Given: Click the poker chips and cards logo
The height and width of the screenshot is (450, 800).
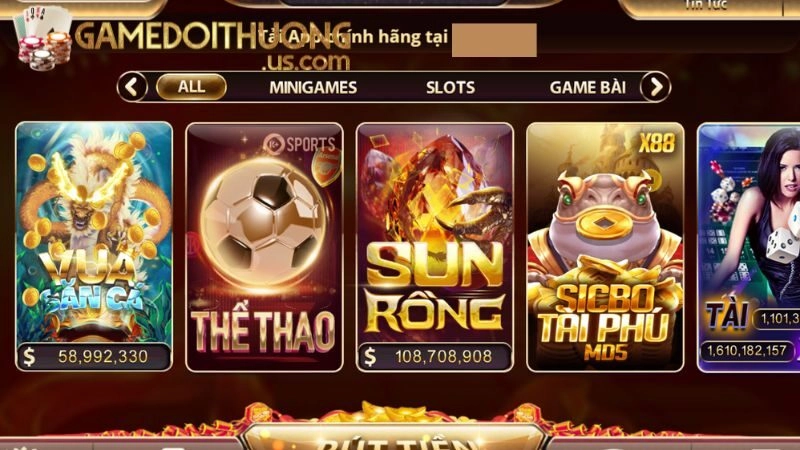Looking at the screenshot, I should pyautogui.click(x=44, y=39).
